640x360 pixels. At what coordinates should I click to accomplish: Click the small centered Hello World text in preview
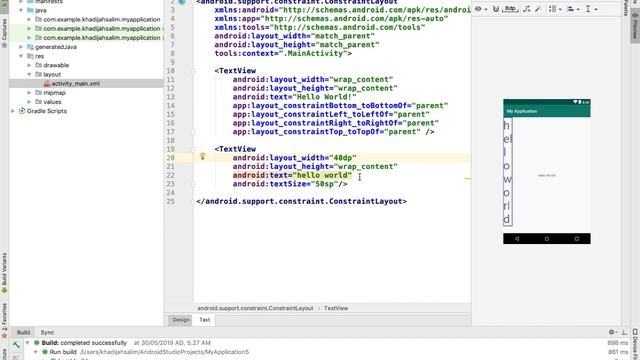tap(547, 176)
